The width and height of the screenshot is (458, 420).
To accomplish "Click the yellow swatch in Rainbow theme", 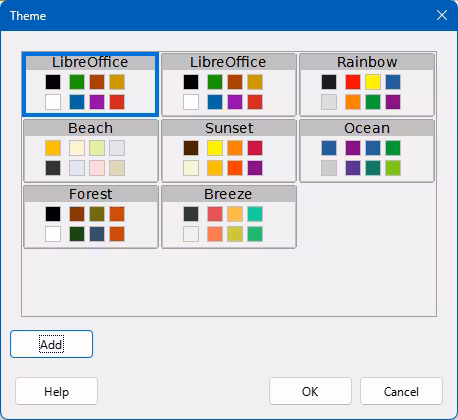I will (373, 82).
